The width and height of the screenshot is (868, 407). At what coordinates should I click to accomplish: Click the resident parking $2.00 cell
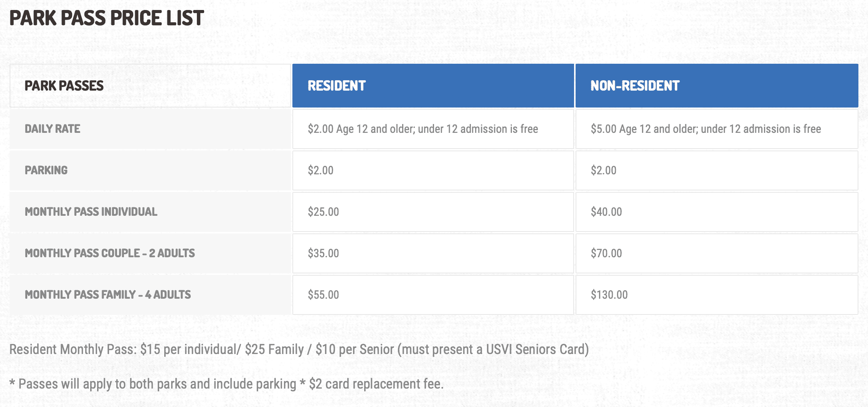click(433, 170)
